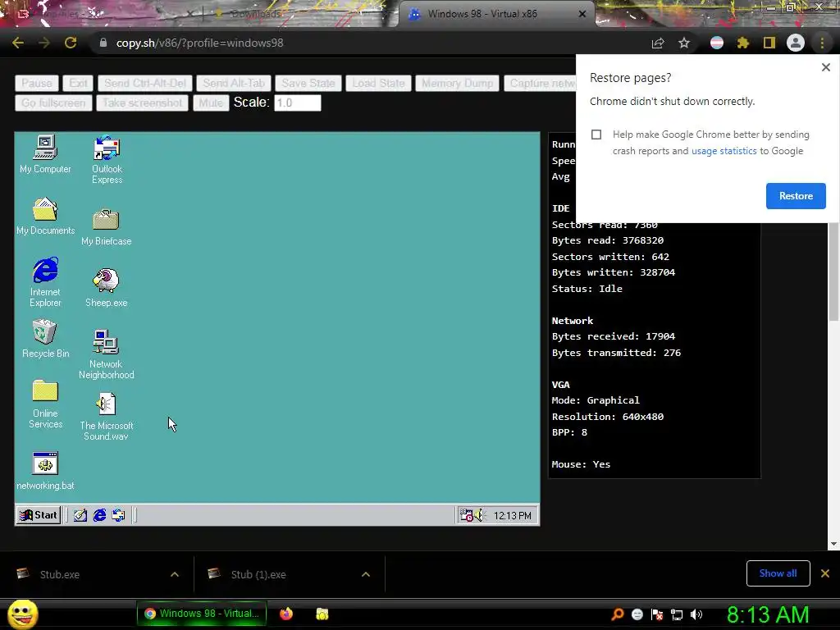Click the scrollbar down arrow

click(x=833, y=544)
